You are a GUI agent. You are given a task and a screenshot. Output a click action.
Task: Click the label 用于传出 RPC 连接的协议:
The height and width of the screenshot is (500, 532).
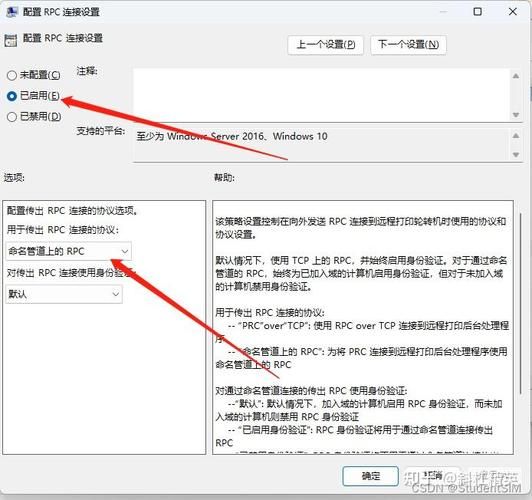coord(63,230)
